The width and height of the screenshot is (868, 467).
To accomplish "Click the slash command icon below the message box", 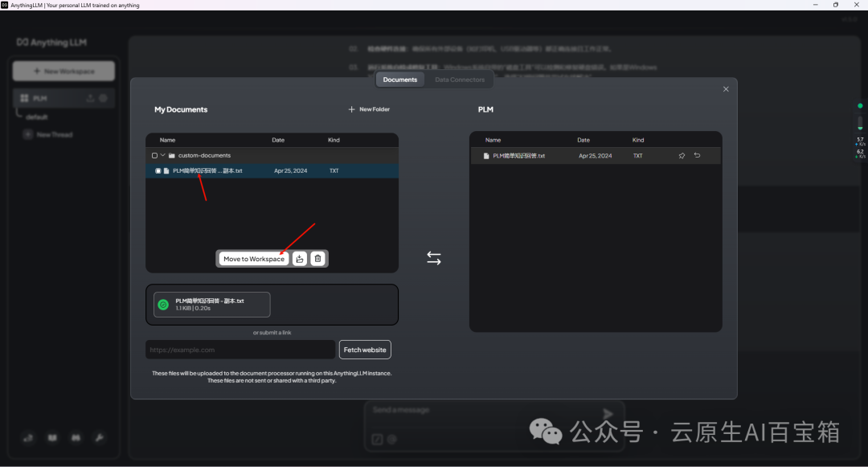I will (x=377, y=440).
